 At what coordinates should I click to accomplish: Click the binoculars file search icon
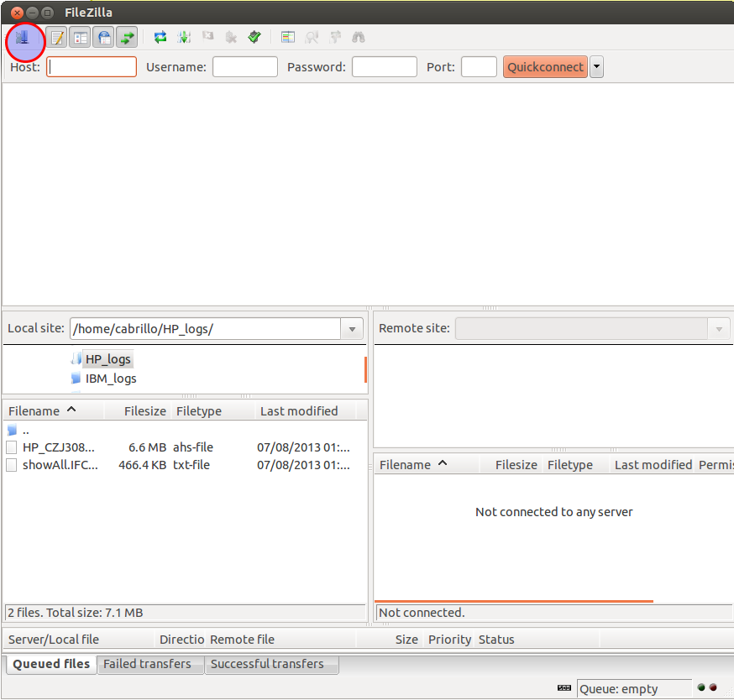tap(359, 38)
